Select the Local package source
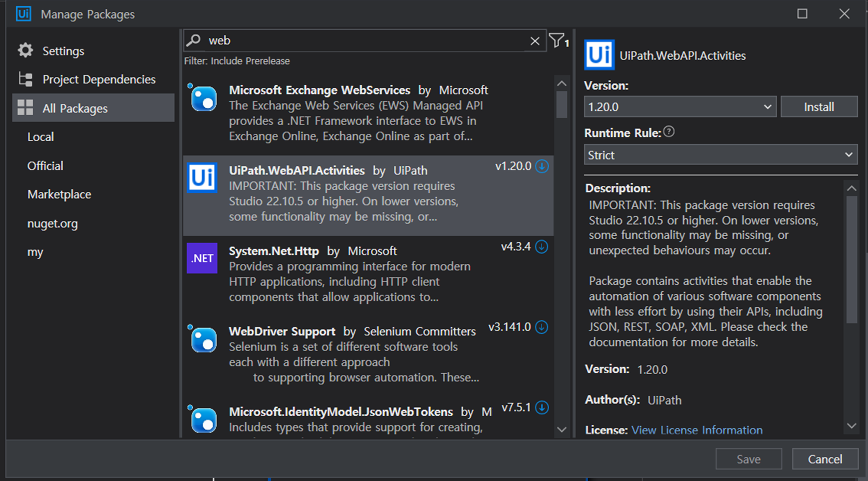 tap(41, 137)
